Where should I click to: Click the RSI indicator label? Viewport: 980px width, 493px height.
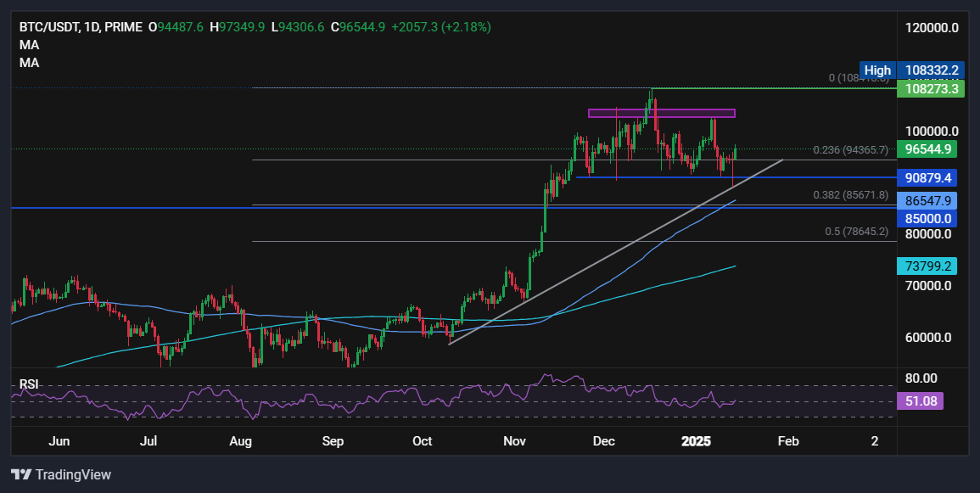pyautogui.click(x=29, y=384)
